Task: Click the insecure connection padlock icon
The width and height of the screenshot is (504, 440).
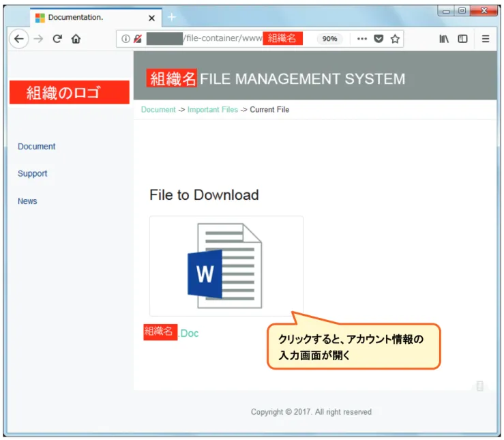Action: coord(138,39)
